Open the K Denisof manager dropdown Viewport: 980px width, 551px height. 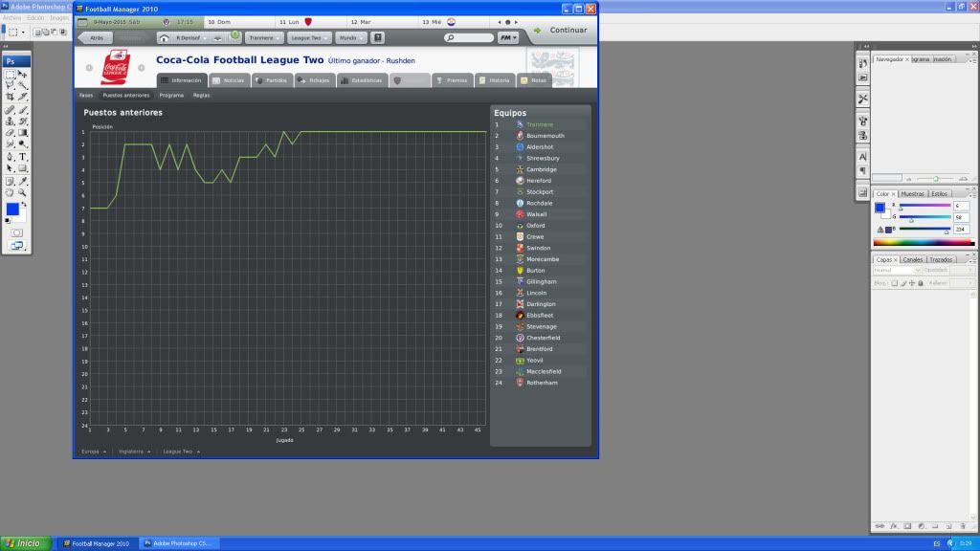[190, 38]
